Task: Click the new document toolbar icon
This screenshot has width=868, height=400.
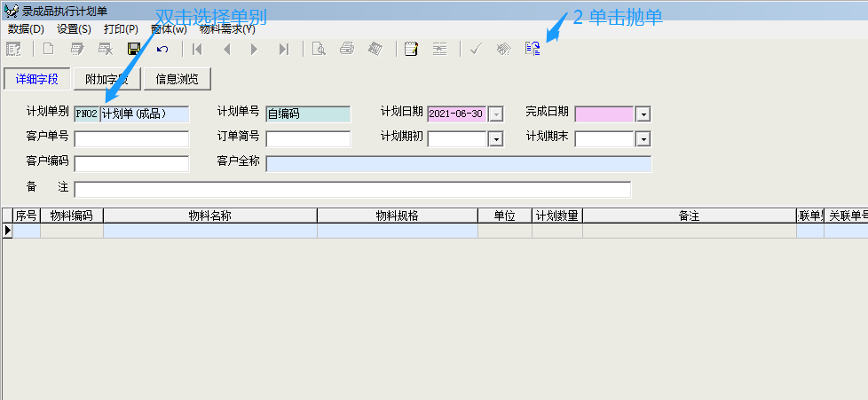Action: pyautogui.click(x=49, y=49)
